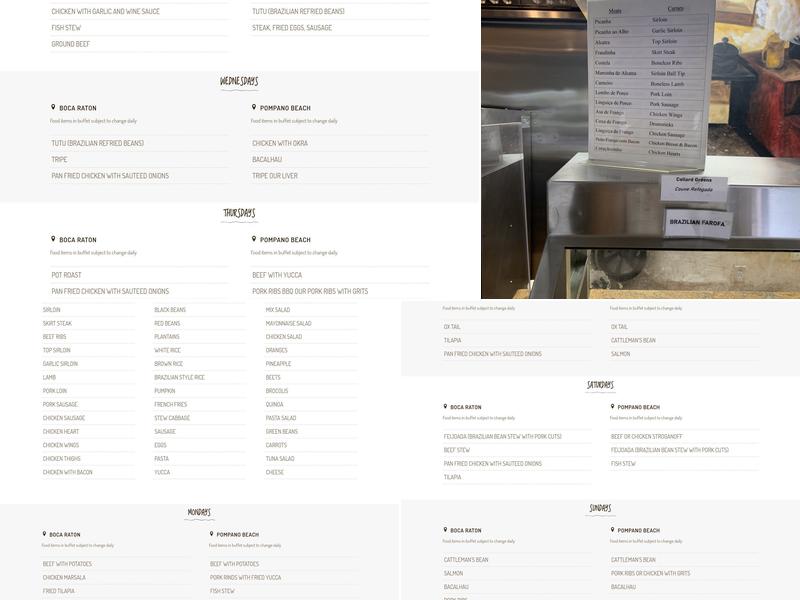The image size is (800, 600).
Task: Click the 'Quinoa' list item
Action: click(x=274, y=404)
